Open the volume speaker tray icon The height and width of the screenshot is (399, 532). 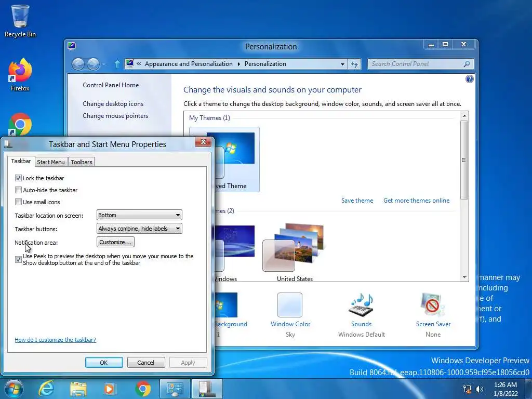tap(480, 389)
